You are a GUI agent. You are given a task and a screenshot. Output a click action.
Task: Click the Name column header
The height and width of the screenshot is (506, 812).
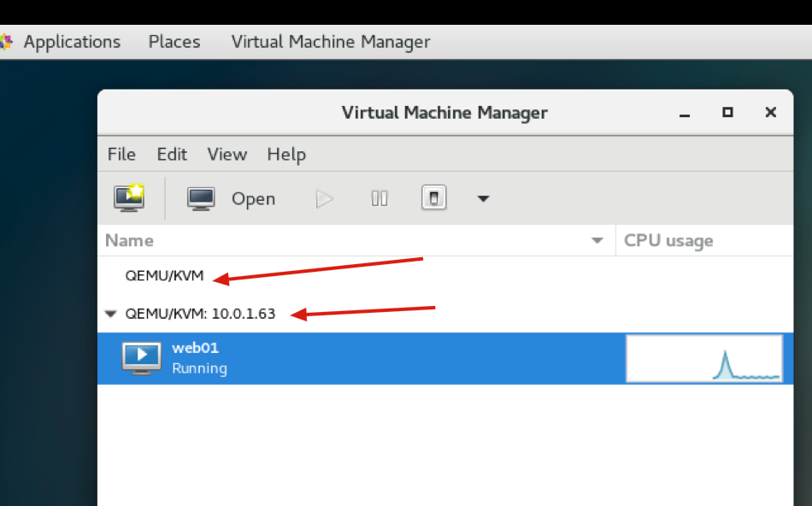point(356,240)
